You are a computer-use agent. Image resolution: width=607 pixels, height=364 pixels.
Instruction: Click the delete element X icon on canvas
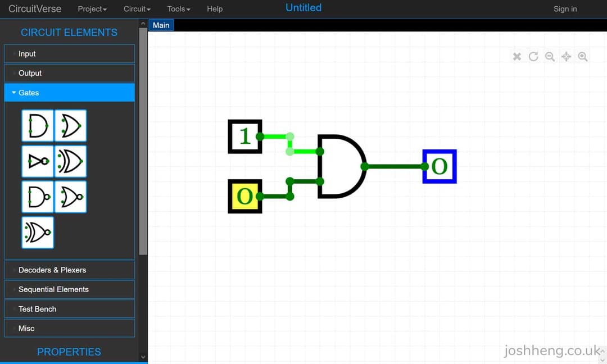(x=517, y=56)
